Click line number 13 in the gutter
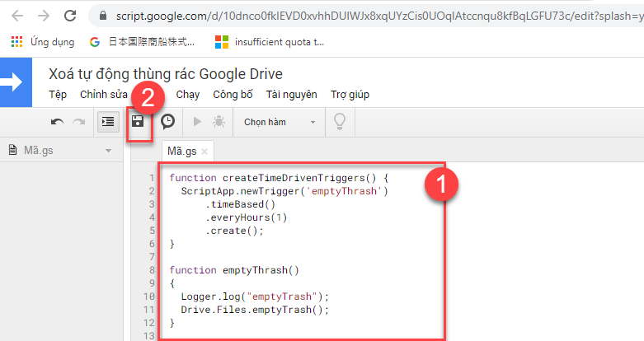This screenshot has height=341, width=644. (x=149, y=336)
